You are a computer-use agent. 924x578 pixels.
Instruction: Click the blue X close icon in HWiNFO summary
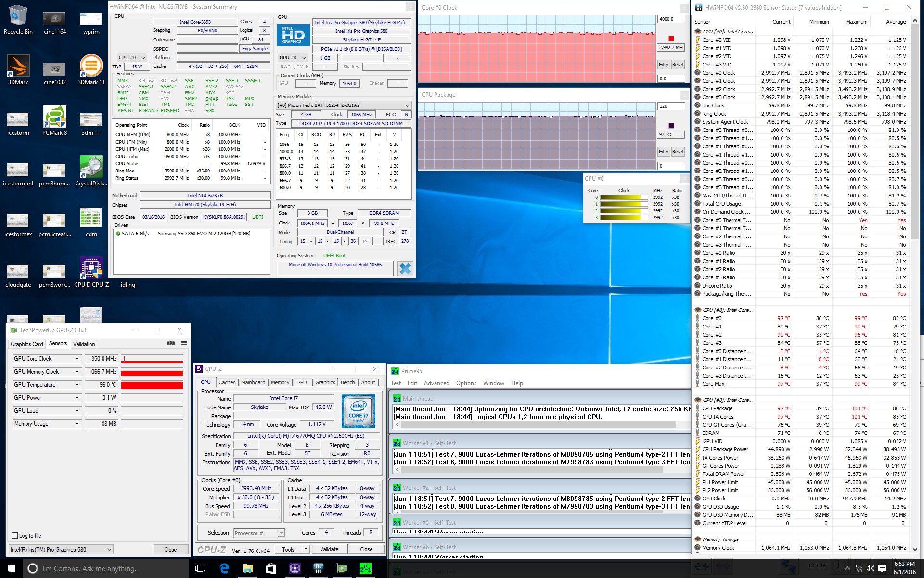405,268
